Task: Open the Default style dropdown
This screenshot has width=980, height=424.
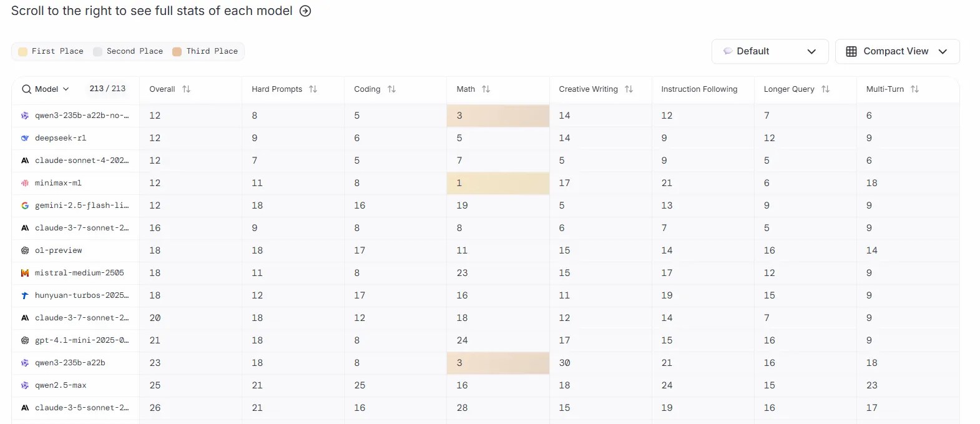Action: [x=770, y=51]
